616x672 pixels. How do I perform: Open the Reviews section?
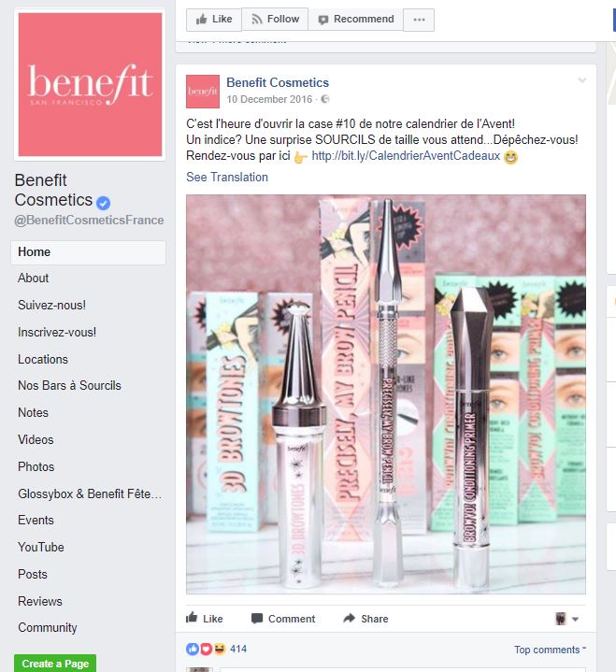point(40,601)
